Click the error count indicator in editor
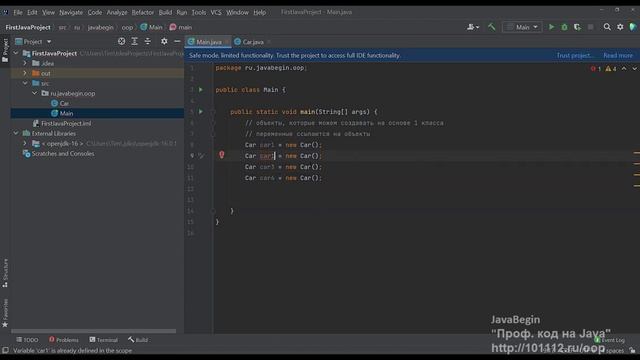 pyautogui.click(x=596, y=69)
